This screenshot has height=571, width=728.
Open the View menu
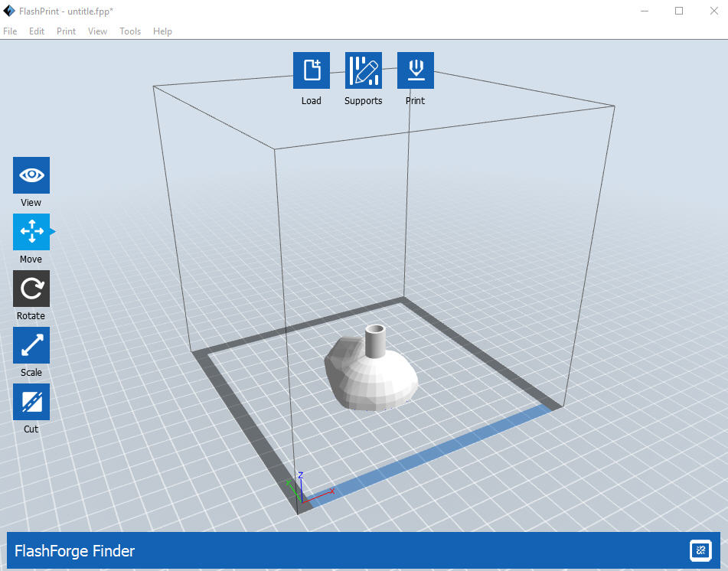pos(97,31)
